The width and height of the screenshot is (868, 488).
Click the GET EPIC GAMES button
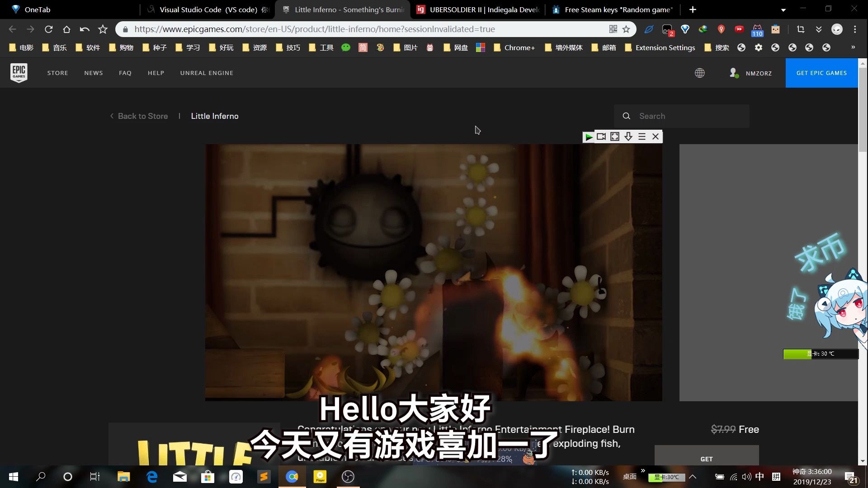[x=821, y=73]
